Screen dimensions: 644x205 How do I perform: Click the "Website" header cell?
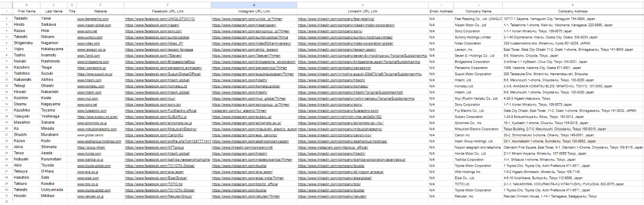[x=100, y=11]
